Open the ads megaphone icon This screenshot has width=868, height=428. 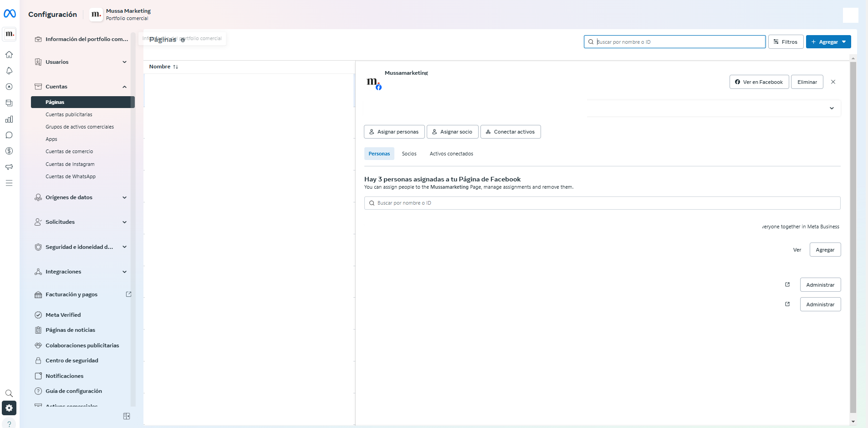(x=9, y=167)
